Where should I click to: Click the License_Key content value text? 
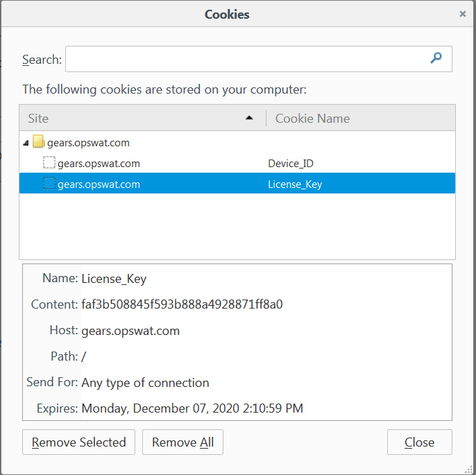(x=182, y=304)
